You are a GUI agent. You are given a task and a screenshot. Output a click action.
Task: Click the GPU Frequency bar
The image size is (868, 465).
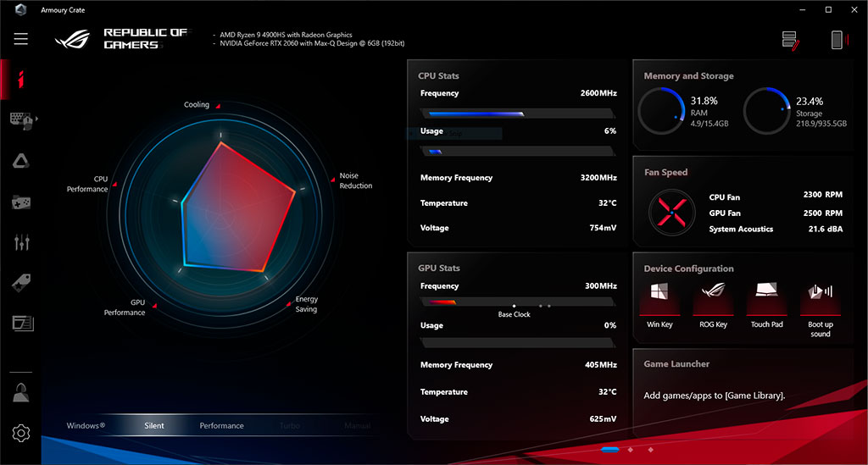click(x=518, y=302)
